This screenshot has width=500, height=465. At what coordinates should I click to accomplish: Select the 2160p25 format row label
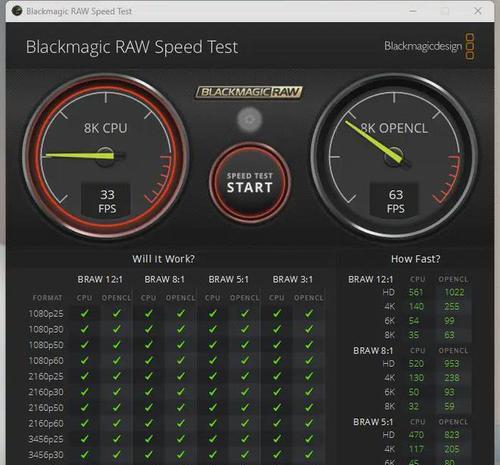click(46, 376)
